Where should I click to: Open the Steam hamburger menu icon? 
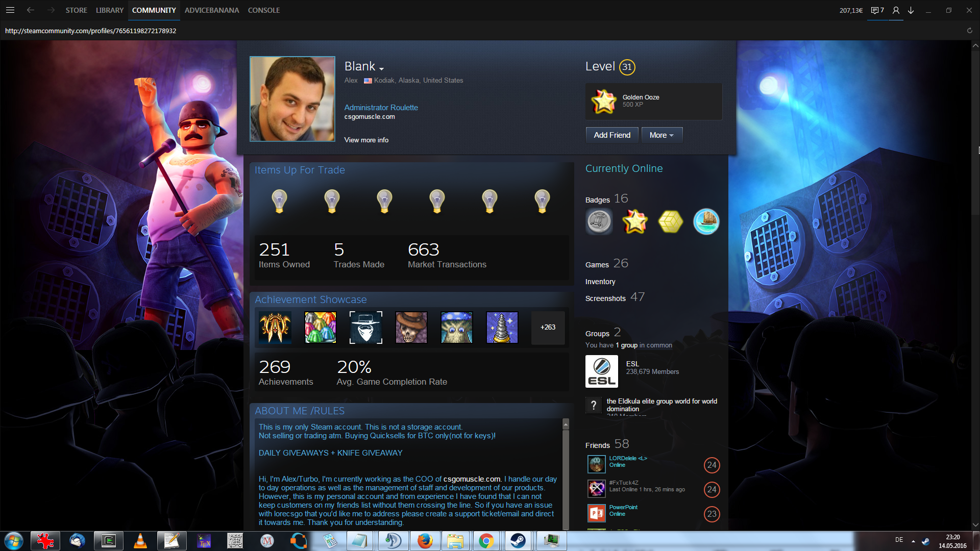10,10
